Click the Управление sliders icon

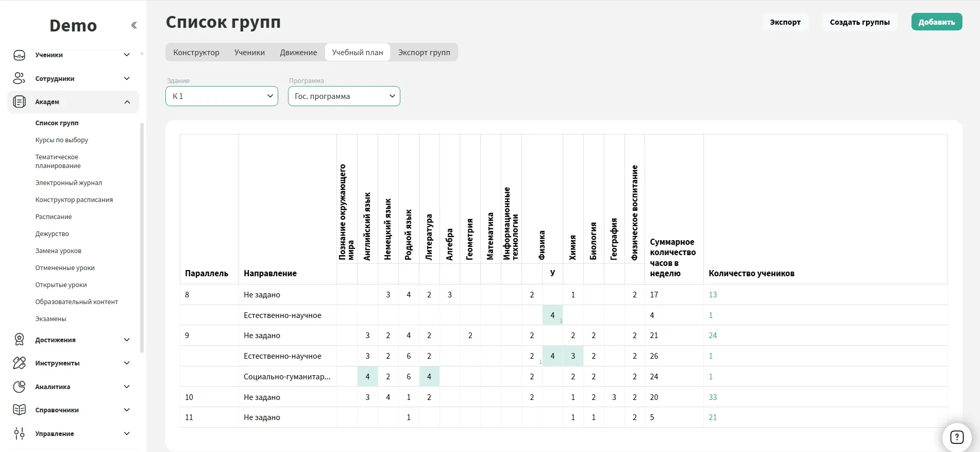click(19, 433)
